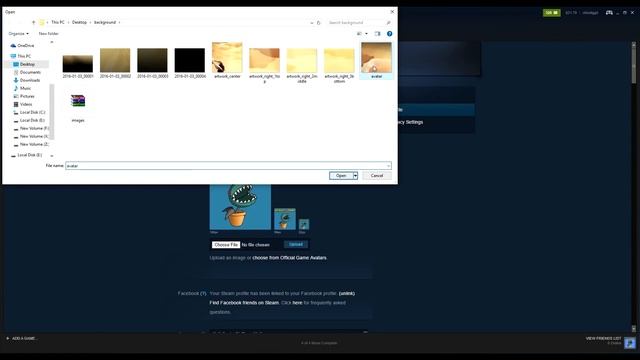640x360 pixels.
Task: Click the Open button
Action: coord(341,176)
